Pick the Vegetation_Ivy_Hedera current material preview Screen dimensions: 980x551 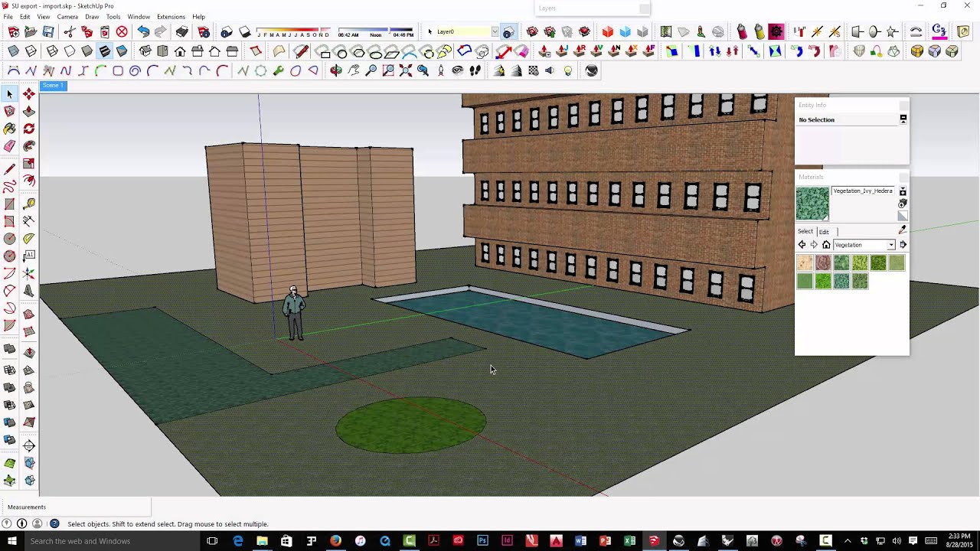pos(812,204)
